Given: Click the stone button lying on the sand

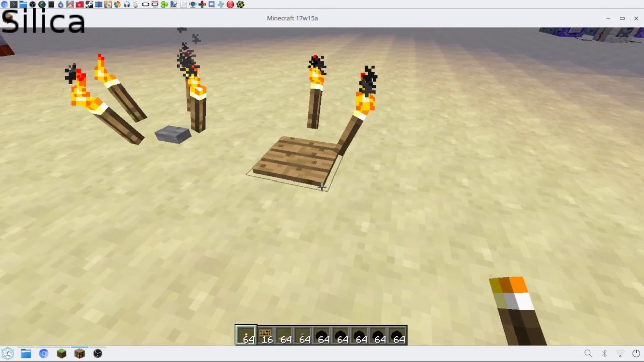Looking at the screenshot, I should (173, 135).
